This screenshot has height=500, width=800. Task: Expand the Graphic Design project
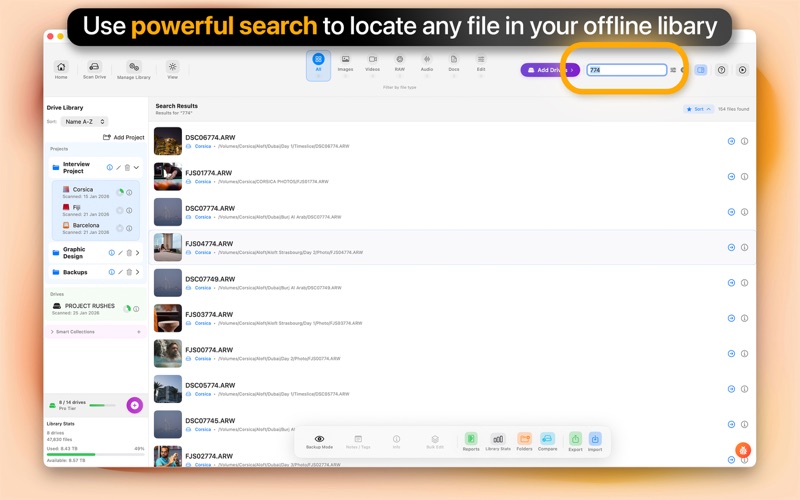point(137,253)
